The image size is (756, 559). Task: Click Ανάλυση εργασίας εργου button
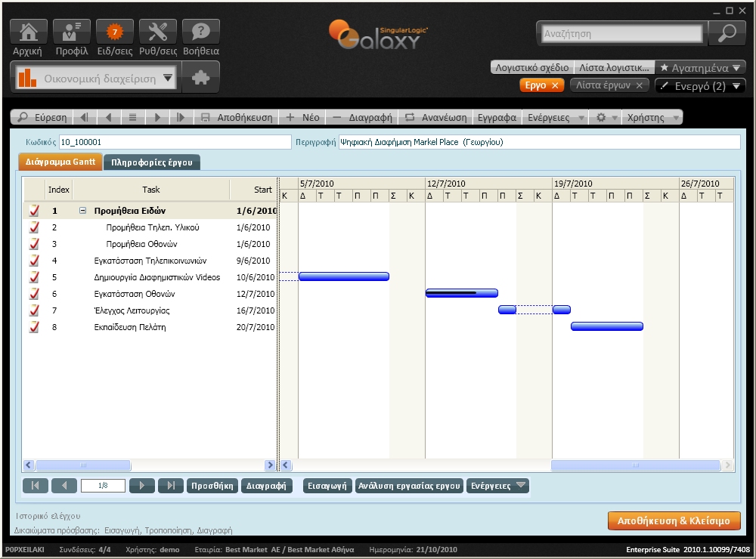tap(409, 486)
